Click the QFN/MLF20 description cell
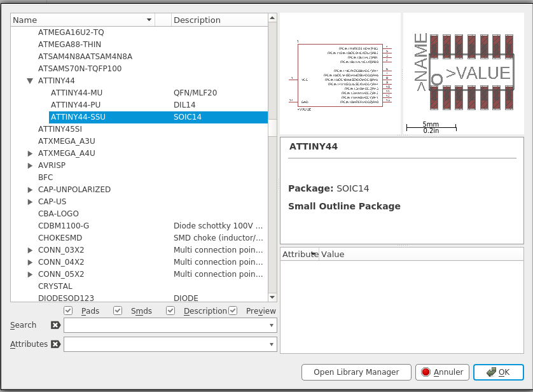Viewport: 533px width, 392px height. pos(195,93)
